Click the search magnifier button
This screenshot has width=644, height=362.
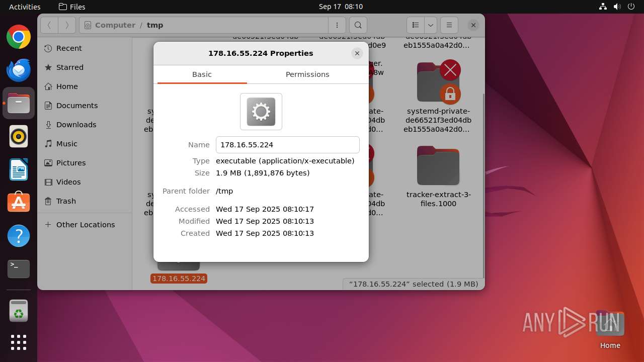tap(358, 25)
